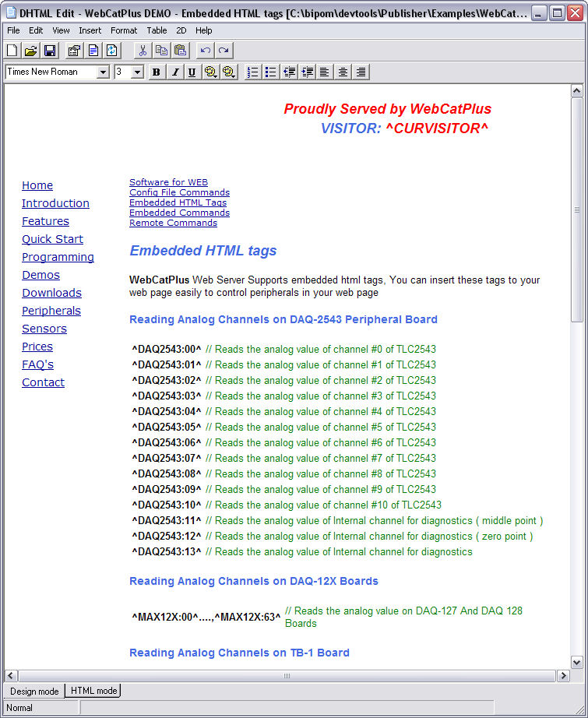Image resolution: width=588 pixels, height=718 pixels.
Task: Follow the Features link
Action: point(45,221)
